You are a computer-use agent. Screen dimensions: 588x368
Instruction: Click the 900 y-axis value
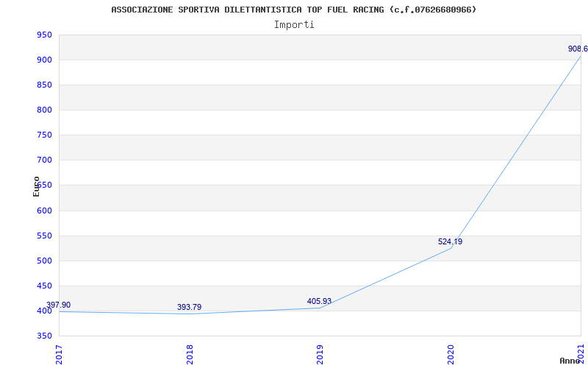[44, 60]
